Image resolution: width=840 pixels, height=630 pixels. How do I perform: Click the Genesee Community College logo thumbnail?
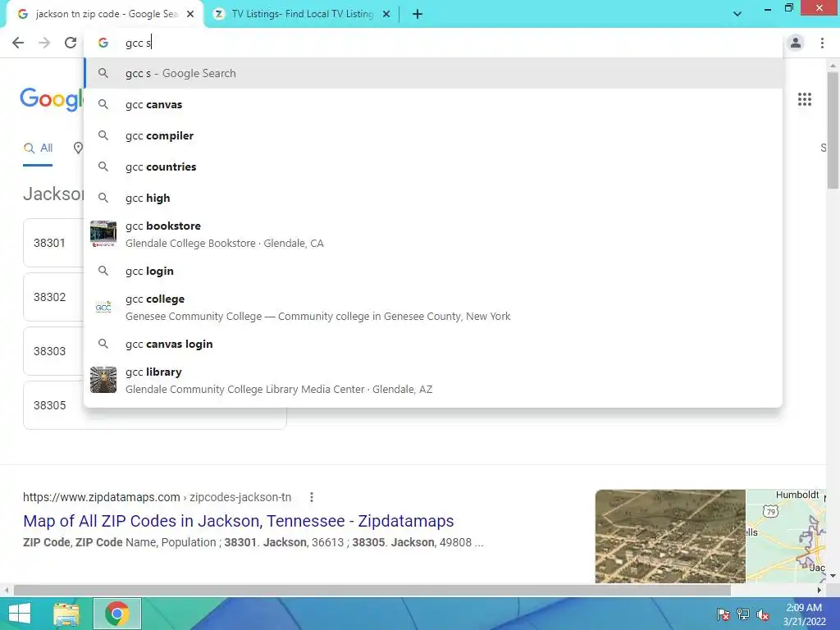click(103, 307)
